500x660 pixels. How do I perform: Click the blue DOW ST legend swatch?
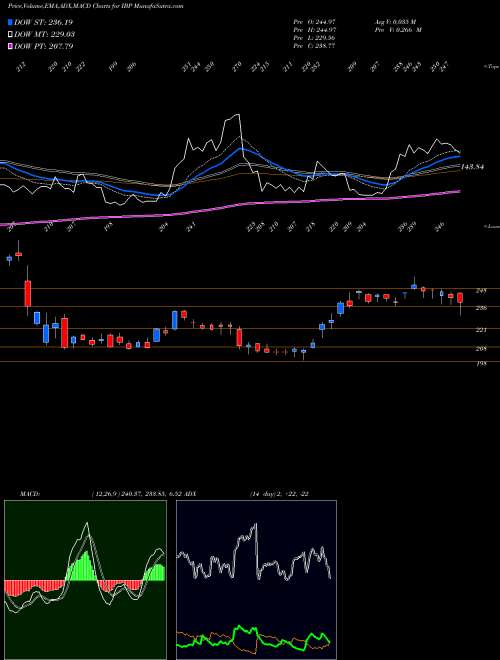click(x=11, y=22)
